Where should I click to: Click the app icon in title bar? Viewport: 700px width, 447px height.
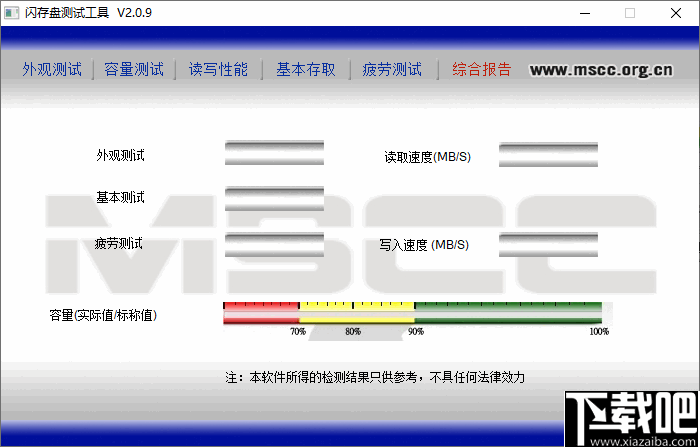(x=12, y=13)
